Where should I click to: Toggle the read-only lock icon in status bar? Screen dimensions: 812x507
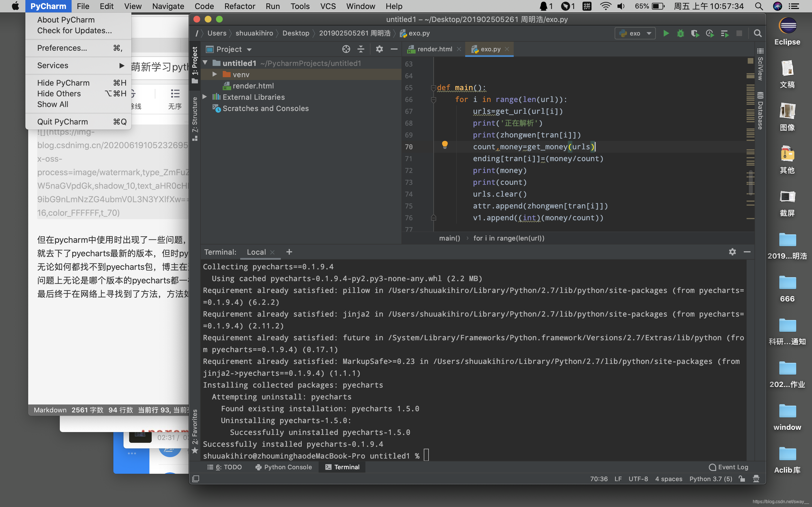pyautogui.click(x=742, y=479)
